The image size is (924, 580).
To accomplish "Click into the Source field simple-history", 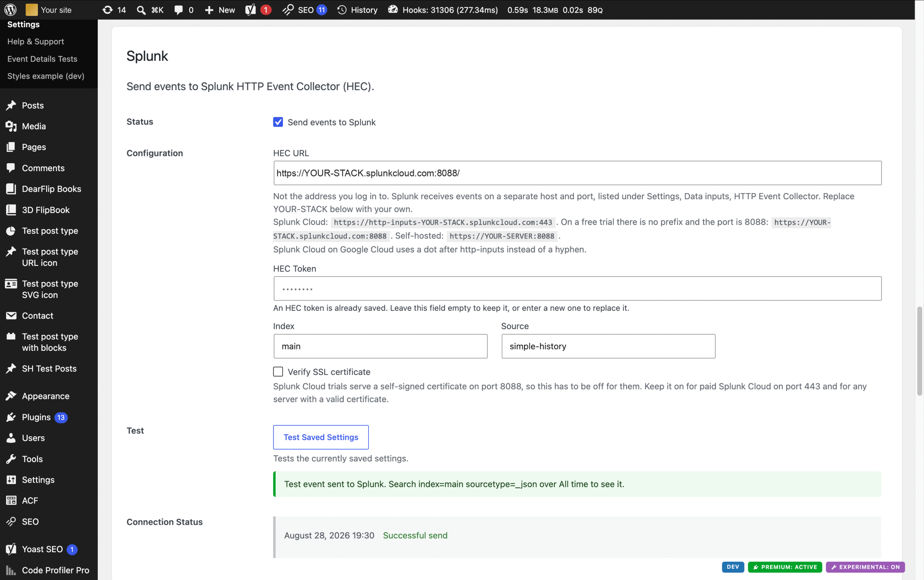I will point(608,346).
